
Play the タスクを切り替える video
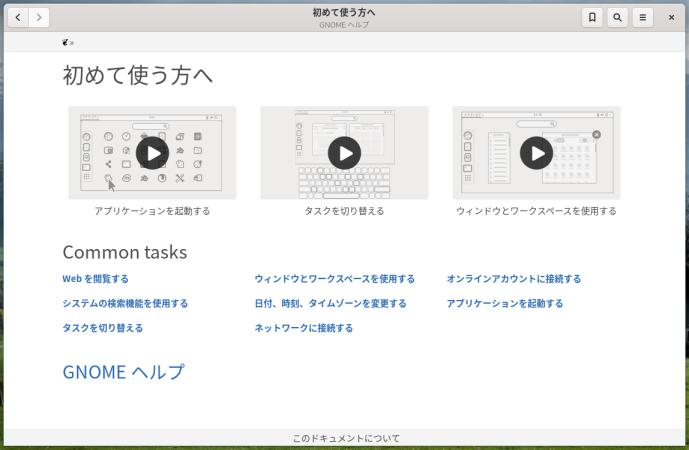pyautogui.click(x=344, y=153)
